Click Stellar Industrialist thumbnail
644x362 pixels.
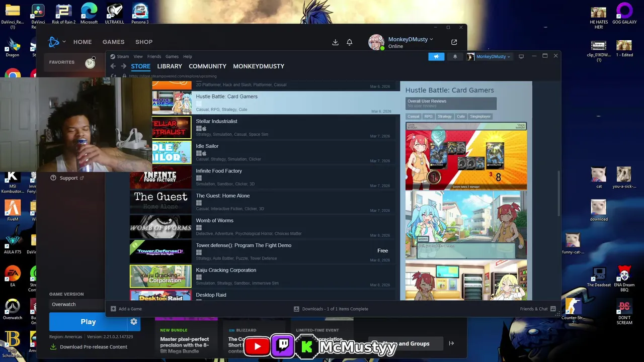click(x=172, y=127)
